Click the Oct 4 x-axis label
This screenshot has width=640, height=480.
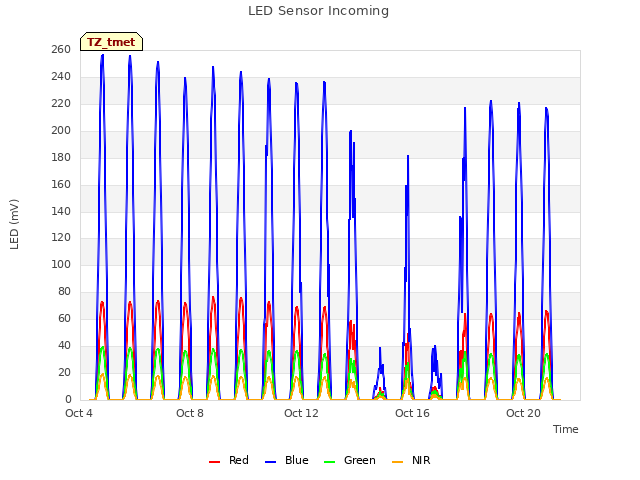(x=79, y=413)
